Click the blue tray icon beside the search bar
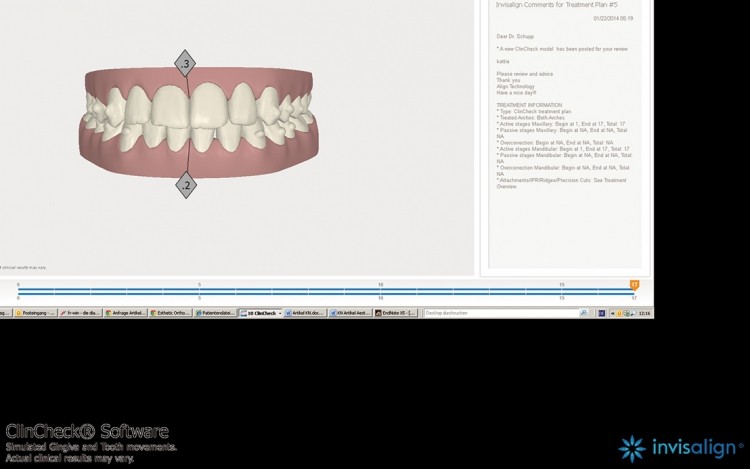This screenshot has width=750, height=469. [x=601, y=314]
